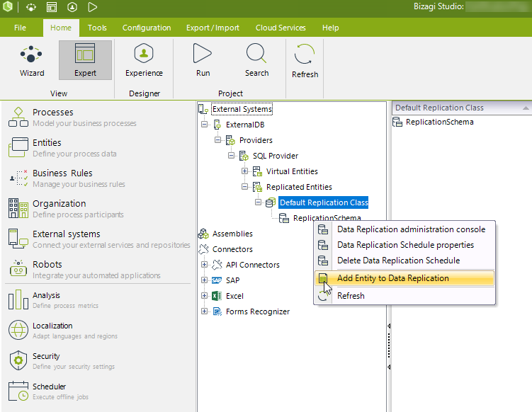Viewport: 532px width, 412px height.
Task: Expand the Excel node
Action: coord(204,296)
